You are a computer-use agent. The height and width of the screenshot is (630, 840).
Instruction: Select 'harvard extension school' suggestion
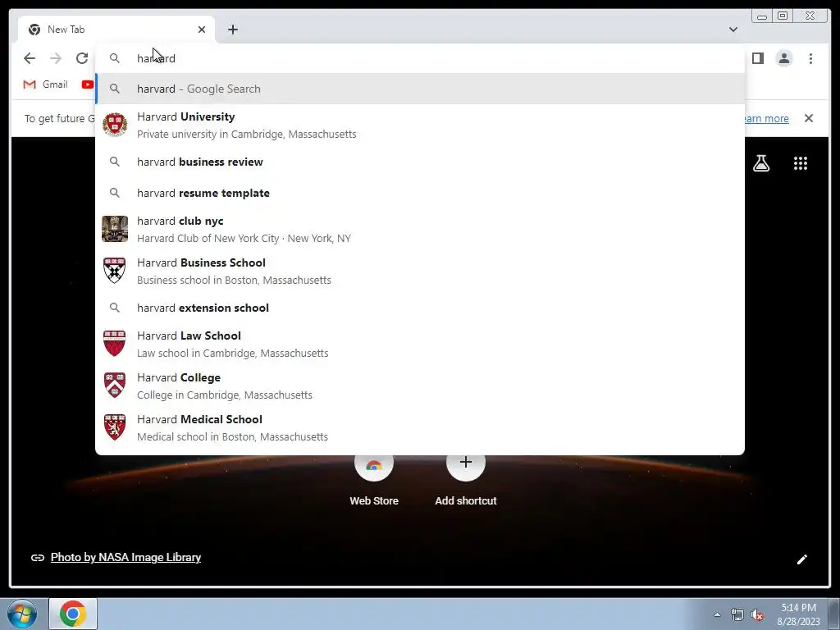pyautogui.click(x=420, y=308)
